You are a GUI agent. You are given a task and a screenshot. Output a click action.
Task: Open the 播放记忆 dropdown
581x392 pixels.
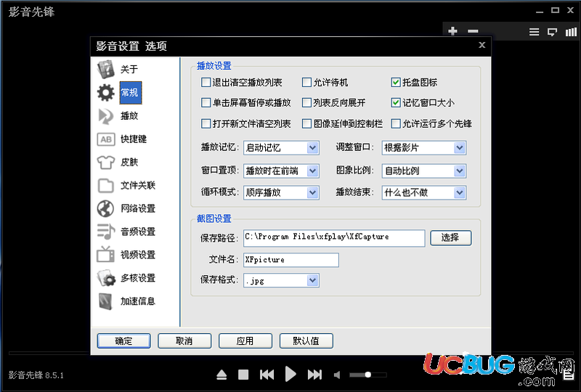tap(281, 148)
